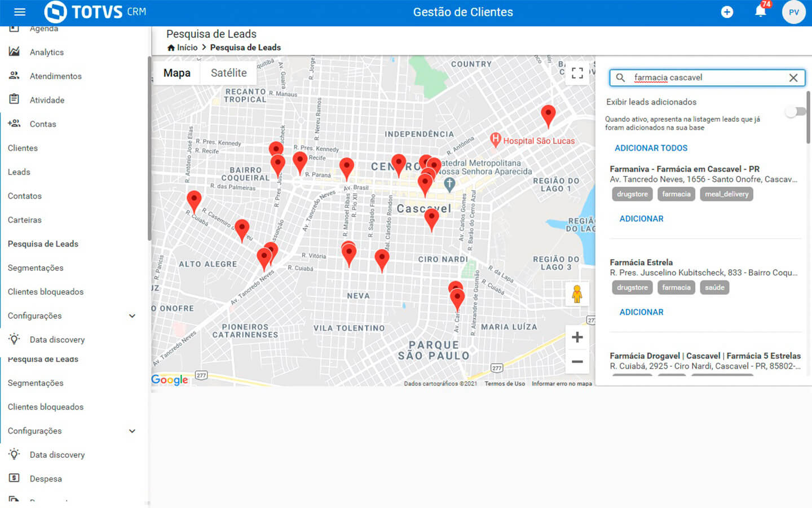Add Farmácia Estrela lead via ADICIONAR
This screenshot has height=508, width=812.
coord(641,312)
